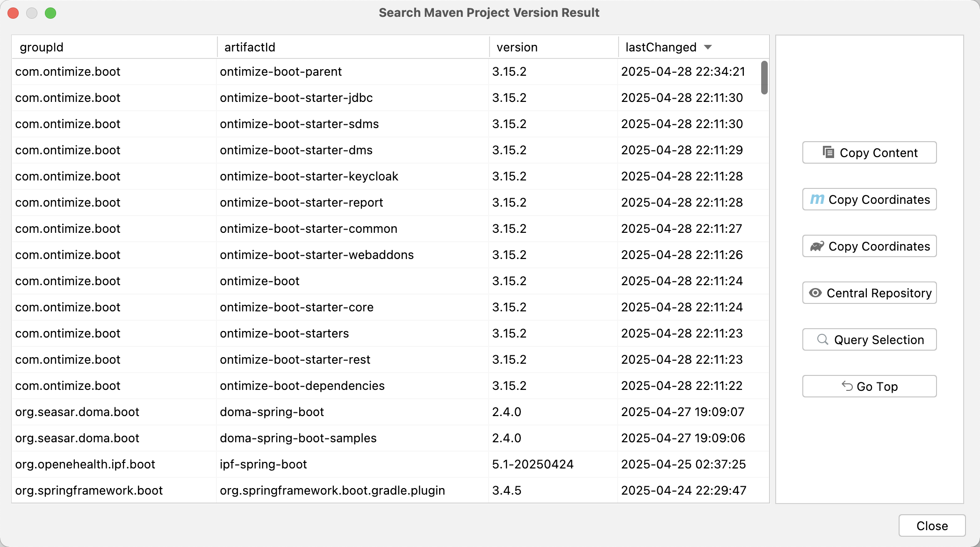Click the timestamp 2025-04-28 22:11:27
The image size is (980, 547).
coord(681,229)
